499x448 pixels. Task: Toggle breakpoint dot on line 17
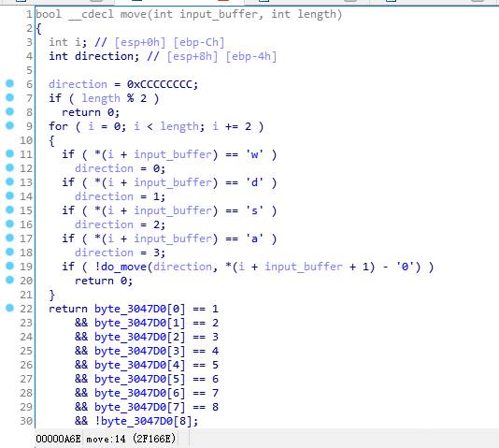[x=10, y=238]
